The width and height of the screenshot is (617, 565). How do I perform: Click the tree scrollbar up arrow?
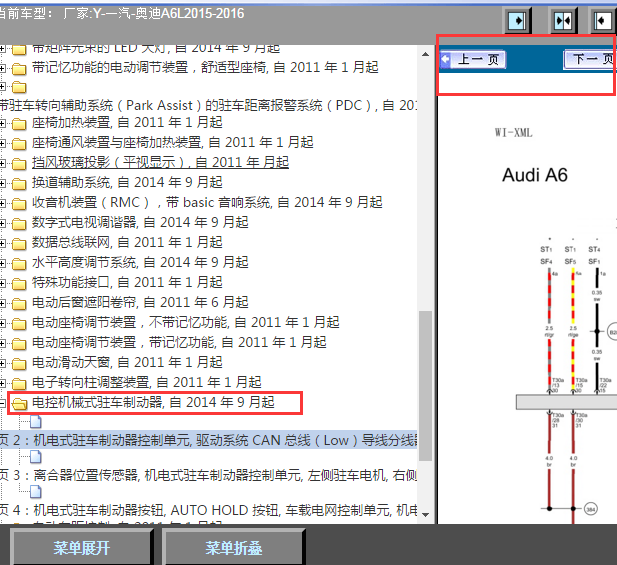coord(425,54)
